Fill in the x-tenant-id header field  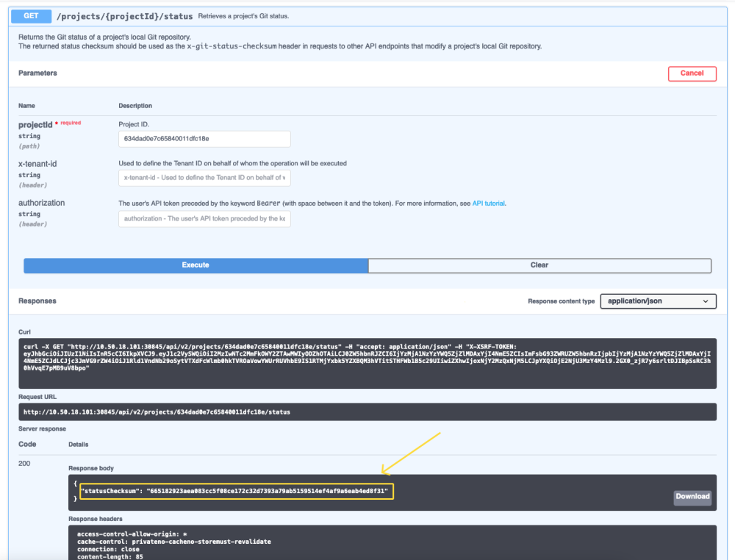[x=204, y=178]
